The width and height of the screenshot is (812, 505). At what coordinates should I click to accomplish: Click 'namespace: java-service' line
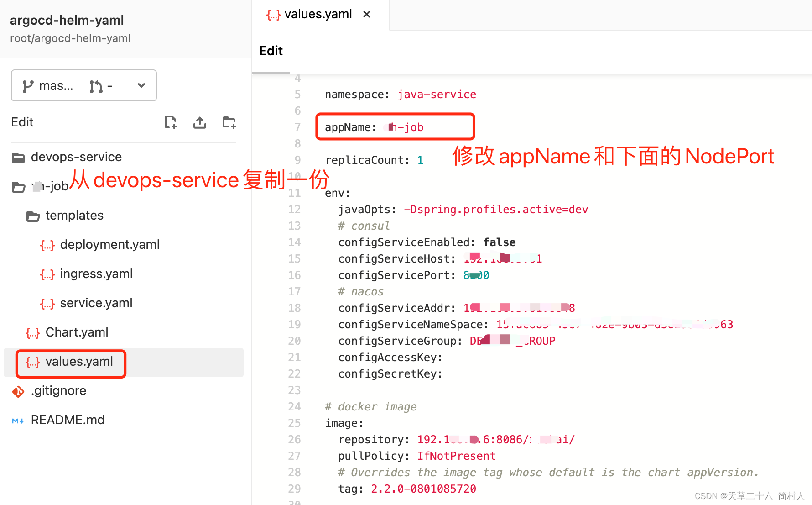click(x=401, y=95)
